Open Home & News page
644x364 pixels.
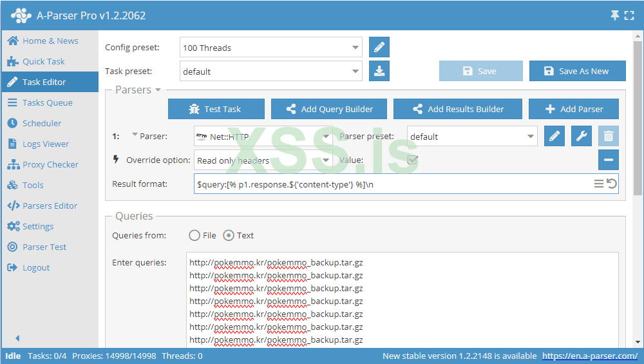[50, 41]
